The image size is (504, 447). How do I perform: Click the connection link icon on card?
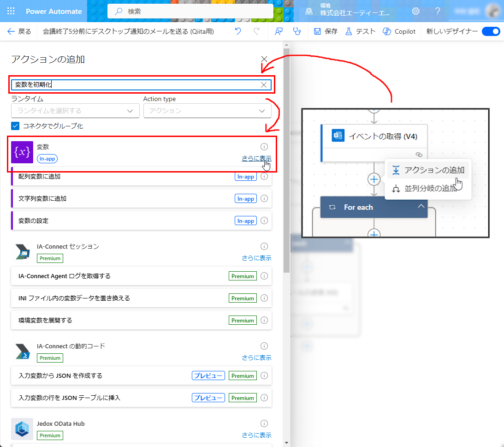tap(419, 155)
